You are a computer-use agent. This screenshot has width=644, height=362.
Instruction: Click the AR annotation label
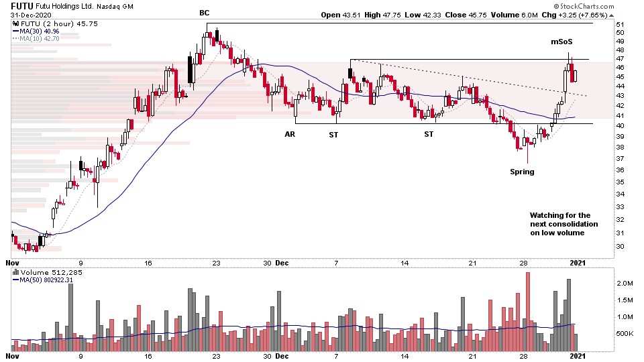290,134
